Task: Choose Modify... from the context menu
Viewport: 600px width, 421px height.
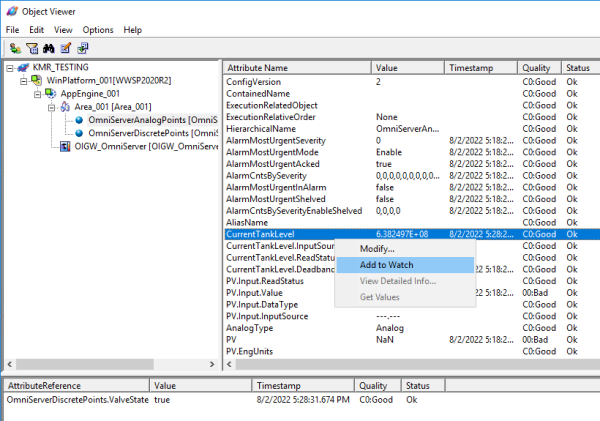Action: click(405, 249)
